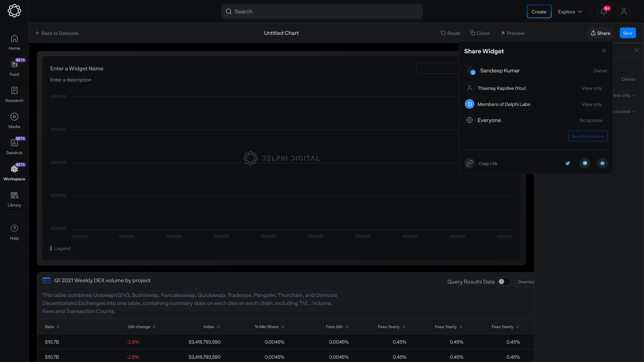
Task: Share via Telegram icon
Action: pos(585,163)
